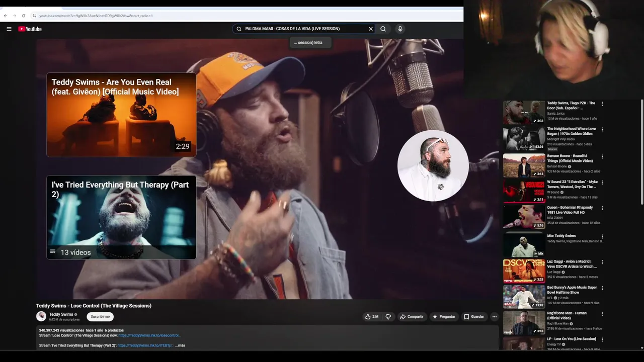
Task: Like the video with thumbs up
Action: (372, 317)
